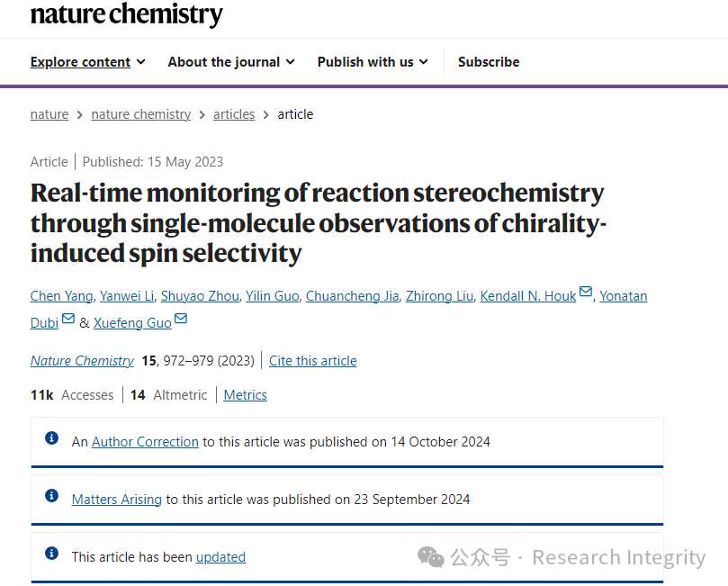The width and height of the screenshot is (728, 586).
Task: Click the info icon beside Matters Arising notice
Action: pos(51,495)
